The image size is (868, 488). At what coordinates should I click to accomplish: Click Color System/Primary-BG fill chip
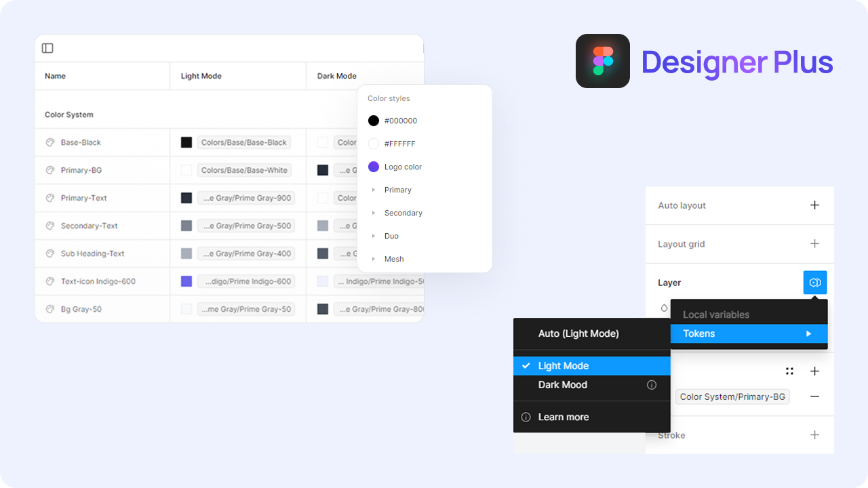click(732, 396)
